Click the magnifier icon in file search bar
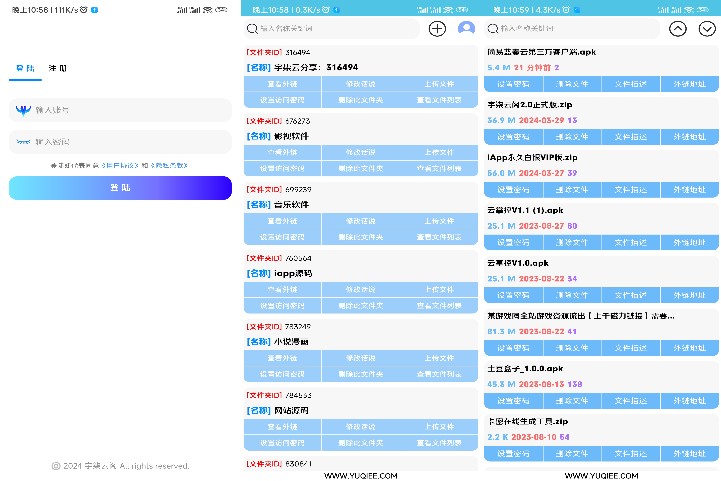Screen dimensions: 721x481 (495, 29)
